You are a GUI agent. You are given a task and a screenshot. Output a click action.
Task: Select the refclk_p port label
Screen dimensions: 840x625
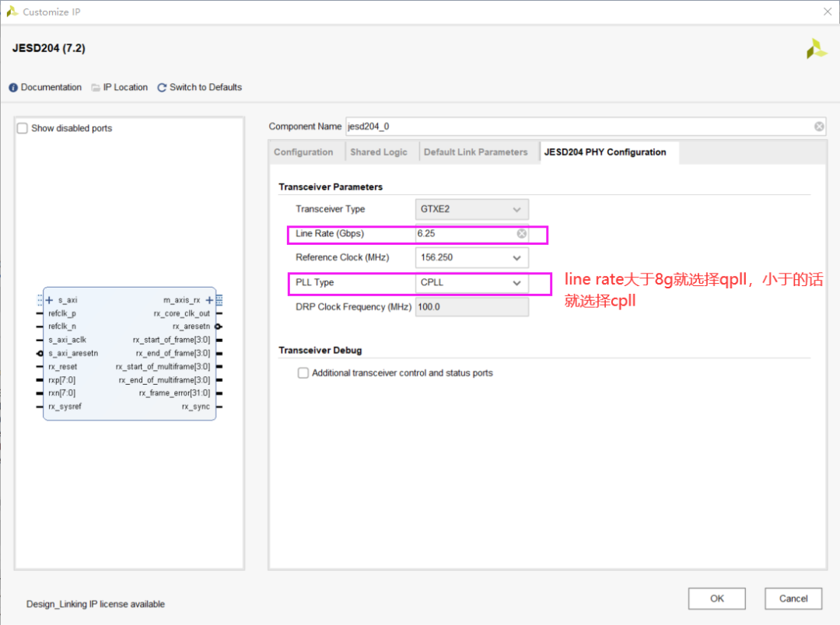tap(62, 313)
